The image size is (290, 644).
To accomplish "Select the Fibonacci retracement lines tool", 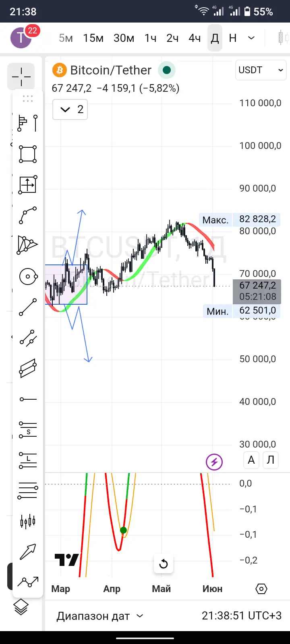I will point(28,491).
